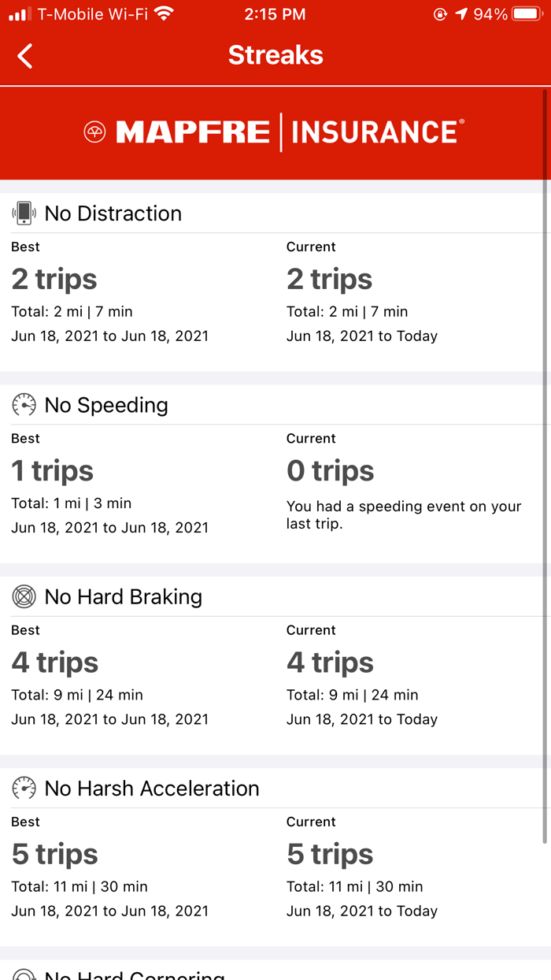Tap the location arrow status icon
Viewport: 551px width, 980px height.
click(460, 14)
